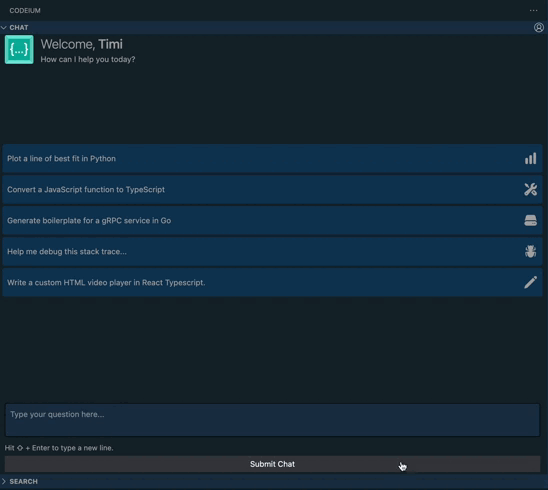Click bar chart icon on Python plot row
548x490 pixels.
pyautogui.click(x=530, y=159)
